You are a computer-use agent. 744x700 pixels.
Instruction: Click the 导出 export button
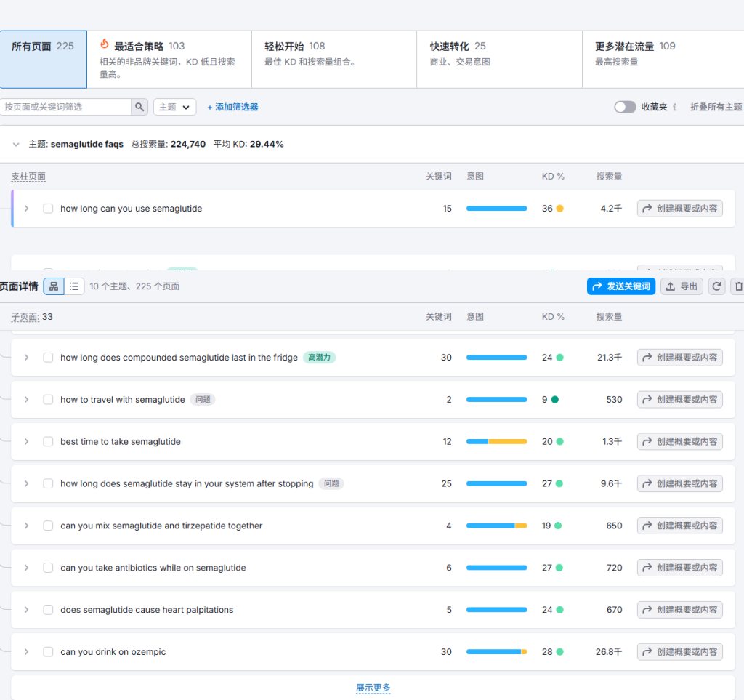pos(682,286)
